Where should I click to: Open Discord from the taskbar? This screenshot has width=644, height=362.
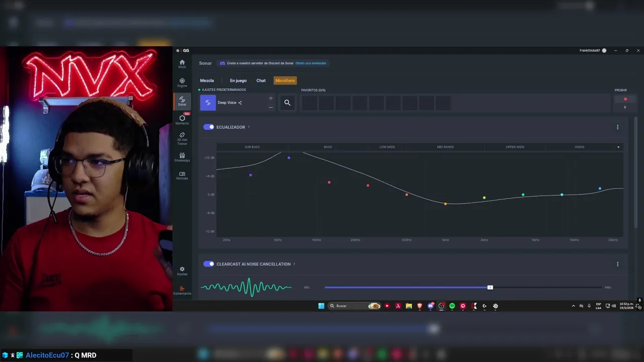(431, 306)
